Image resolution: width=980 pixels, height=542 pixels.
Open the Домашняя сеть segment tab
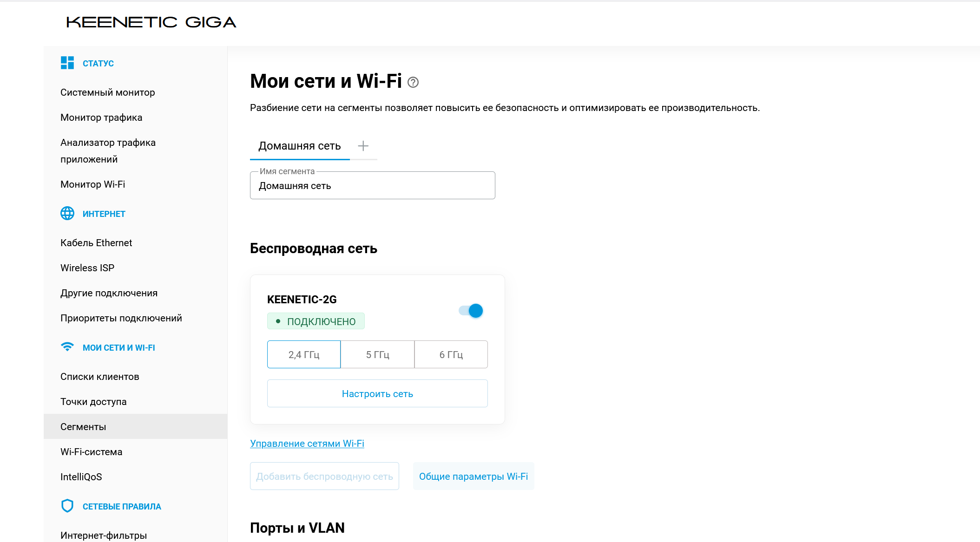300,146
